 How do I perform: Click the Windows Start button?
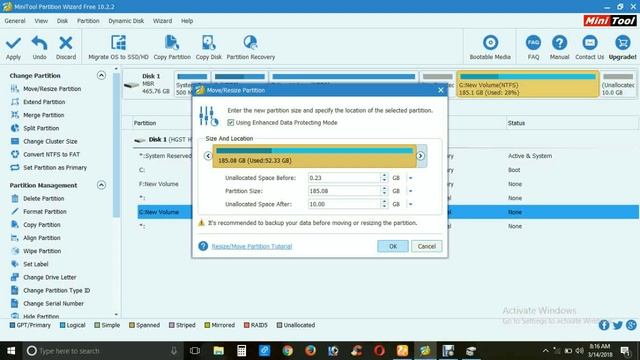click(11, 351)
